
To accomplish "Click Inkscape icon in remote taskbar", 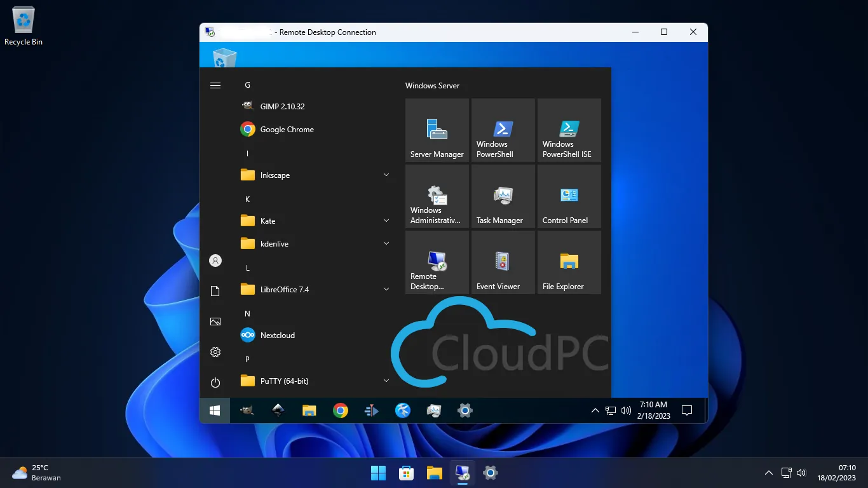I will [x=278, y=410].
